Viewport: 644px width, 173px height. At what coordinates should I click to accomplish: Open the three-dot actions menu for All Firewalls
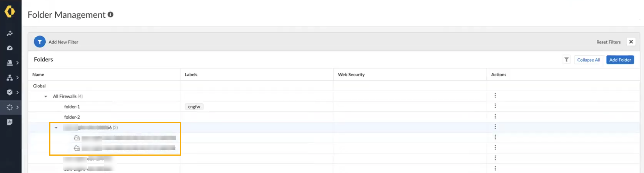point(495,96)
